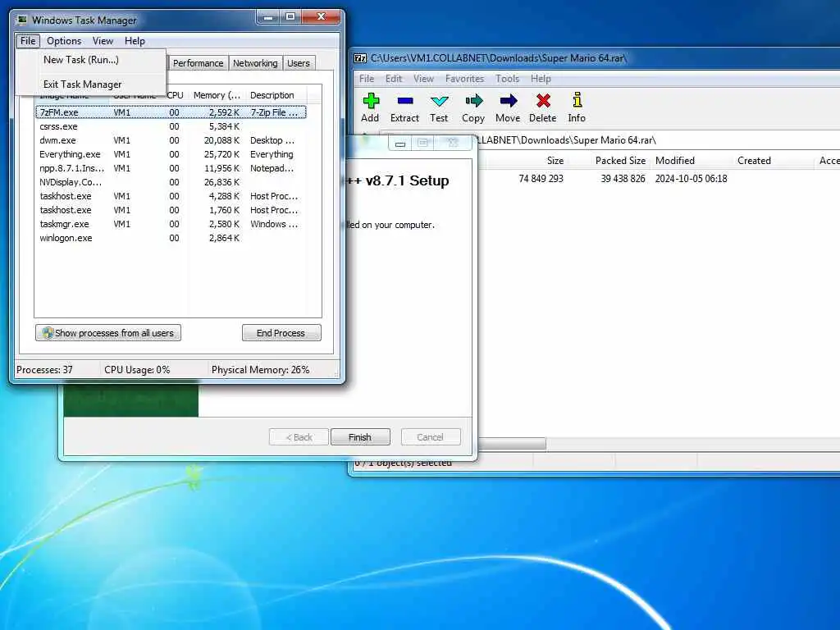Open the 7-Zip Help menu

[x=541, y=79]
